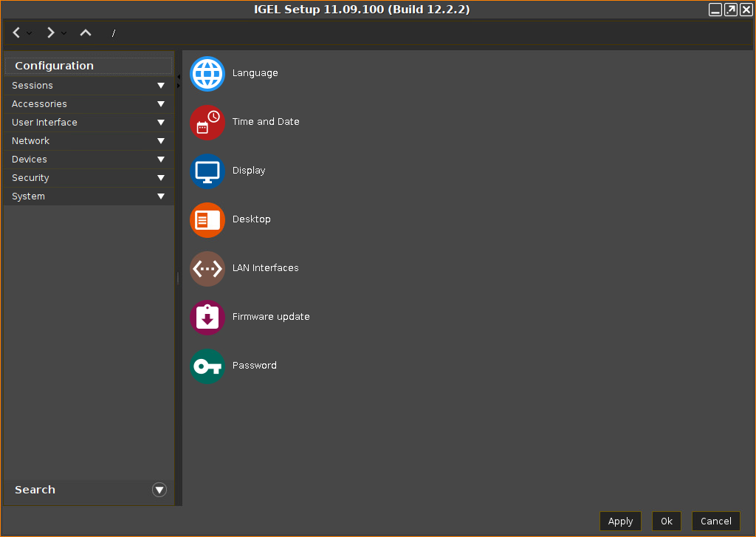Viewport: 756px width, 537px height.
Task: Expand the Accessories section arrow
Action: pos(160,104)
